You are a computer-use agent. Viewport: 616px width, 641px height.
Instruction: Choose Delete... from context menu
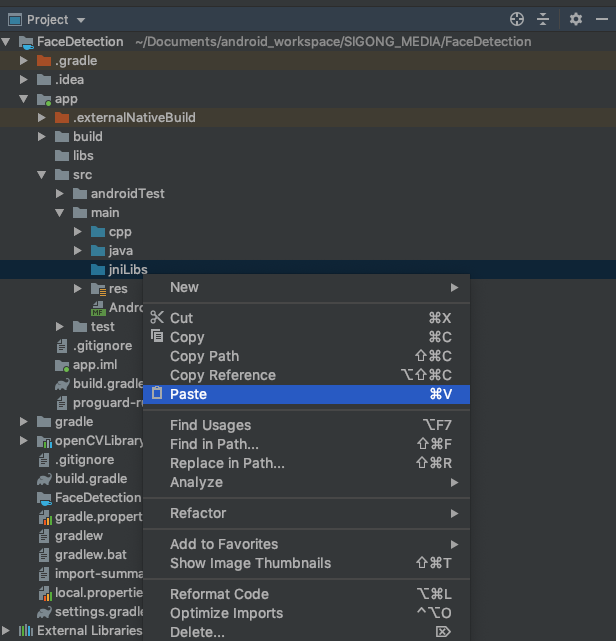point(306,632)
